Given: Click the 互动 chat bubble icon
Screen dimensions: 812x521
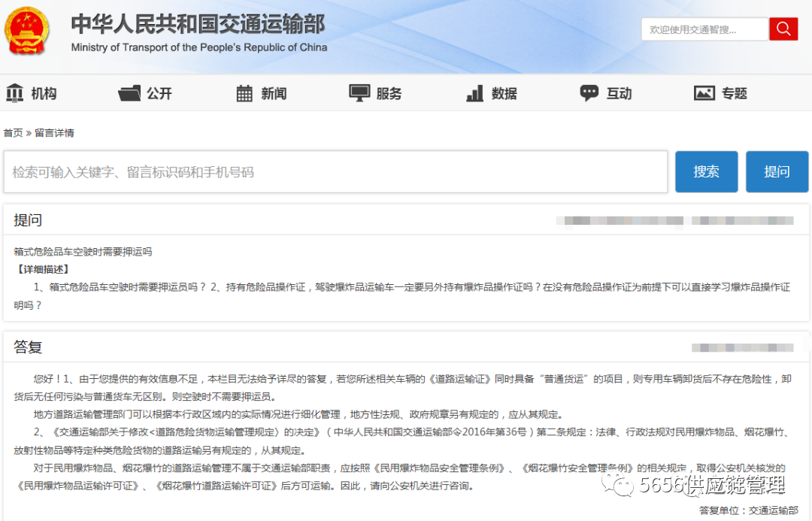Looking at the screenshot, I should 589,93.
